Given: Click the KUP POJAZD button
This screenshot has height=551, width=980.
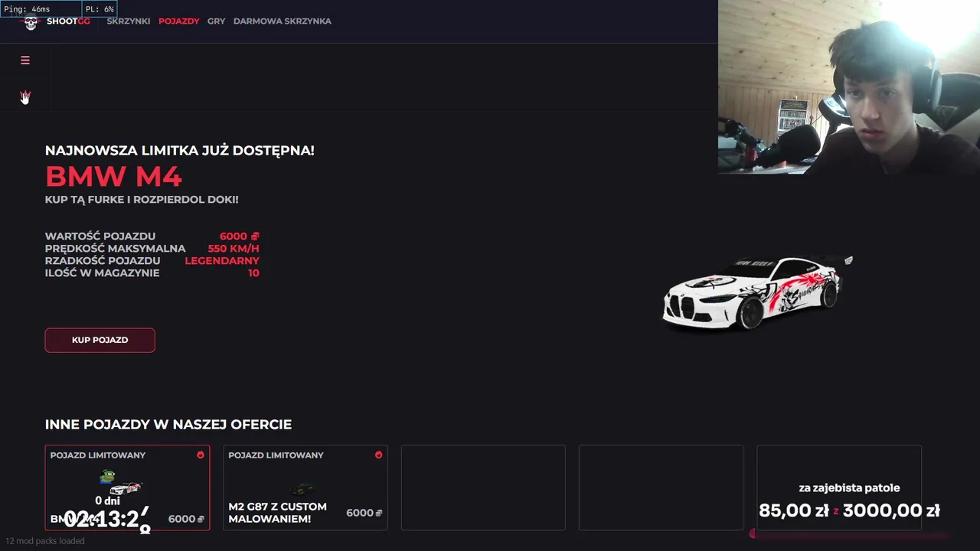Looking at the screenshot, I should (100, 340).
